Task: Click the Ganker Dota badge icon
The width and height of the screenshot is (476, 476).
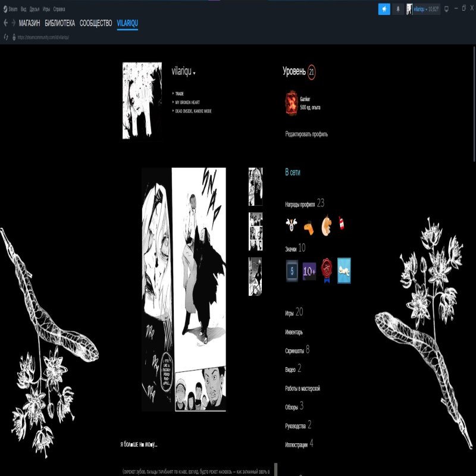Action: coord(291,102)
